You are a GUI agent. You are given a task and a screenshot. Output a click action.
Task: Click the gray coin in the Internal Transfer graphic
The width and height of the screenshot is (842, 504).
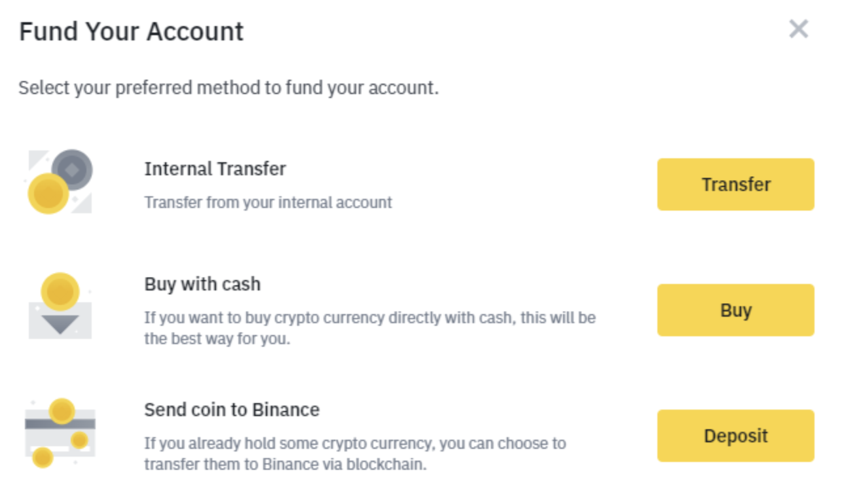pyautogui.click(x=71, y=169)
